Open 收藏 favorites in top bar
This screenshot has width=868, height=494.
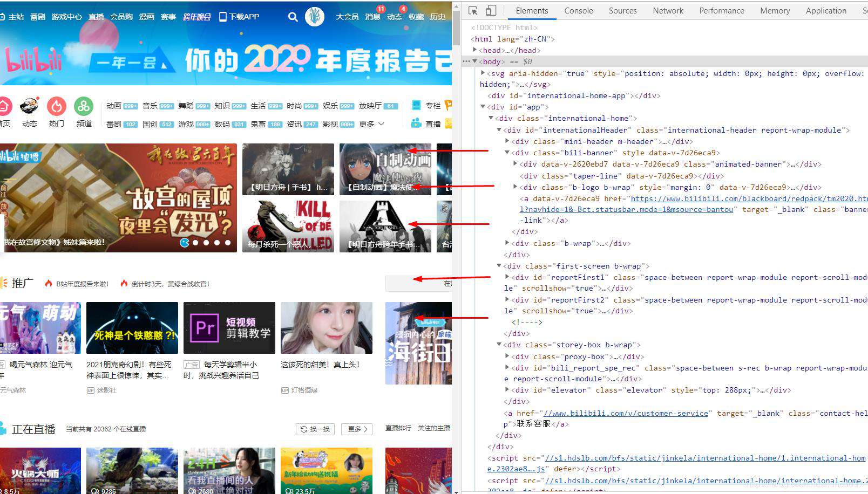tap(416, 17)
